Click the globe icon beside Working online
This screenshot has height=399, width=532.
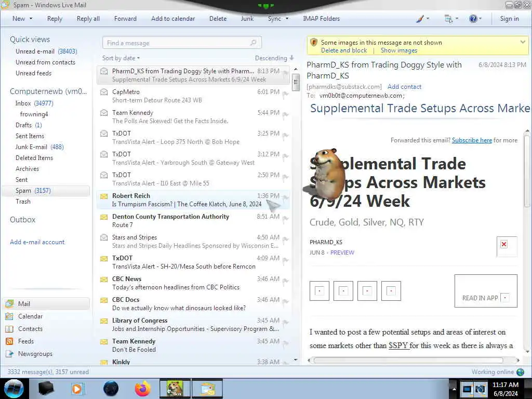[x=521, y=372]
